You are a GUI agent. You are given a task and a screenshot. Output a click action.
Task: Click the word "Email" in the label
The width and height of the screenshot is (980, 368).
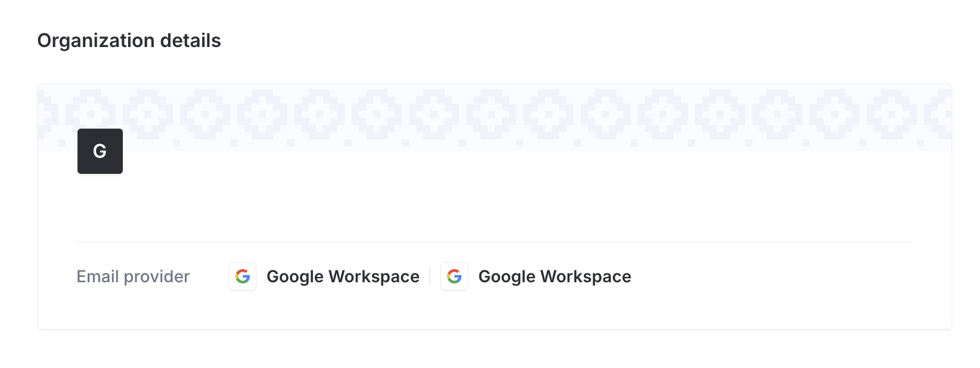coord(98,276)
